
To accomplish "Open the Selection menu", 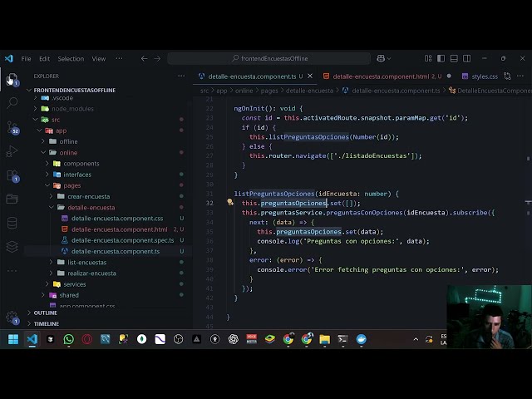I will tap(71, 59).
